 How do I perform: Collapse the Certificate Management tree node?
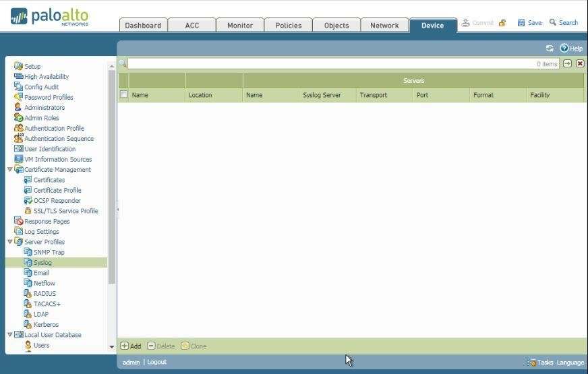click(x=9, y=170)
